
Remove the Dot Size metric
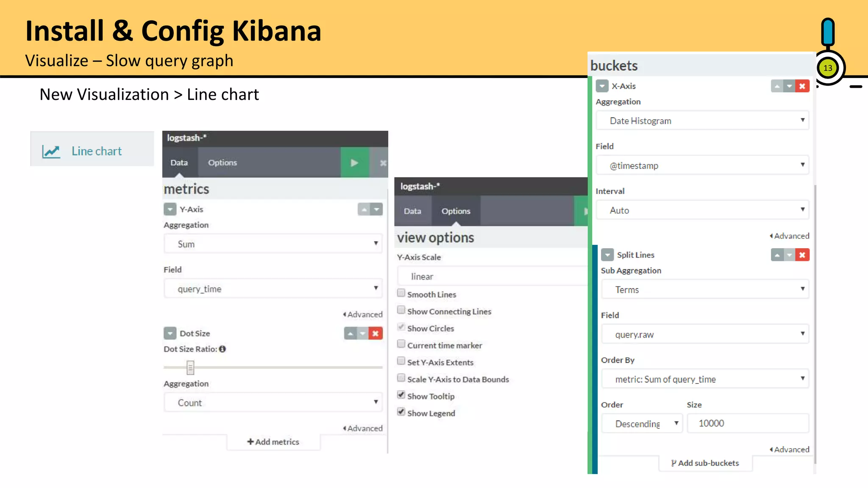(376, 334)
